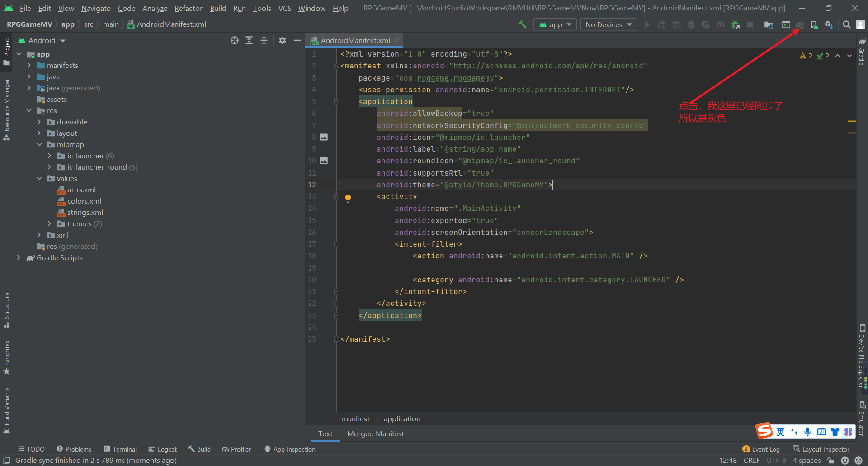
Task: Click the lightbulb intention icon at line 13
Action: pos(348,198)
